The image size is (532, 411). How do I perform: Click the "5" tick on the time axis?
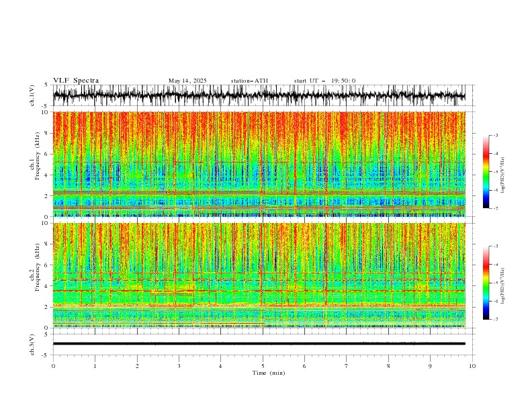coord(263,366)
